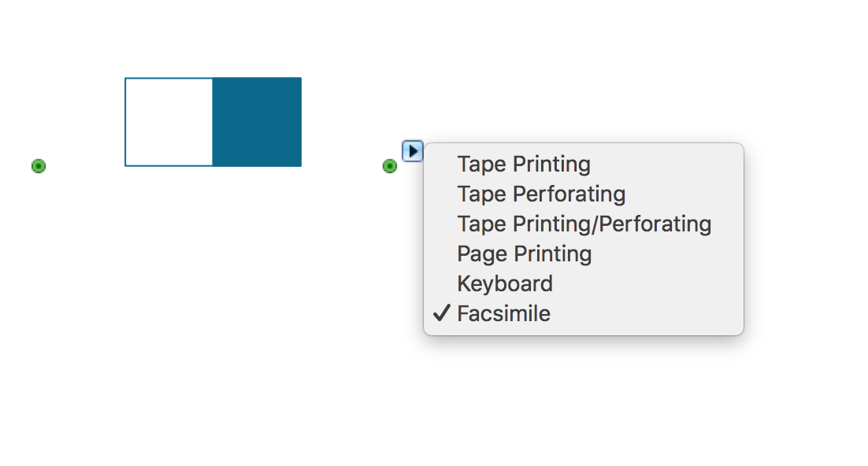
Task: Keep Facsimile as the checked option
Action: 504,314
